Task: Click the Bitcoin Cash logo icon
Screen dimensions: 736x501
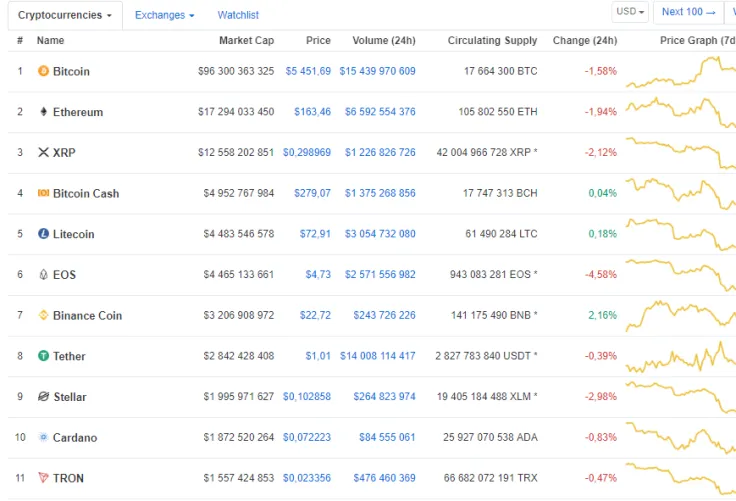Action: pos(43,193)
